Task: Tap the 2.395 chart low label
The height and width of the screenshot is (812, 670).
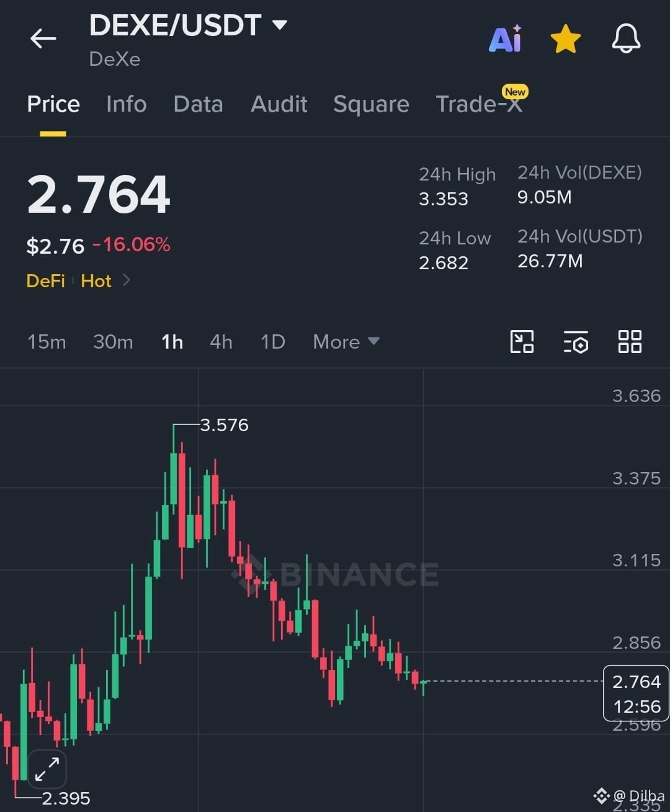Action: [66, 798]
